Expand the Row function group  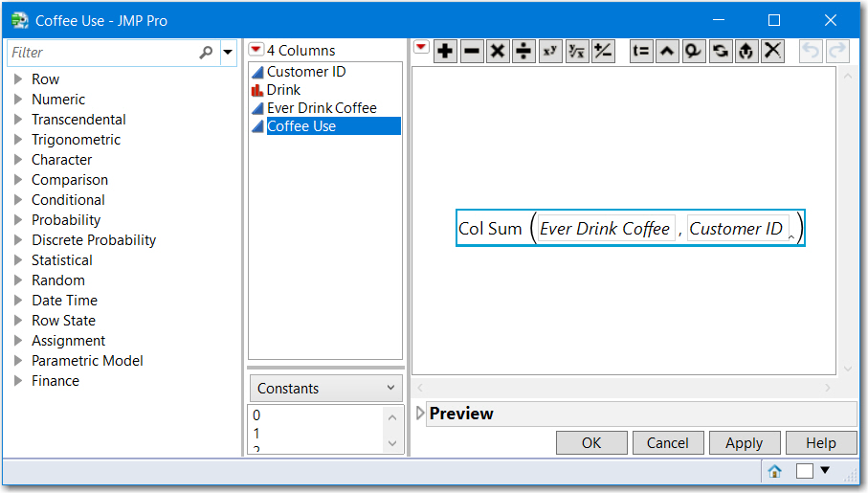[x=18, y=79]
